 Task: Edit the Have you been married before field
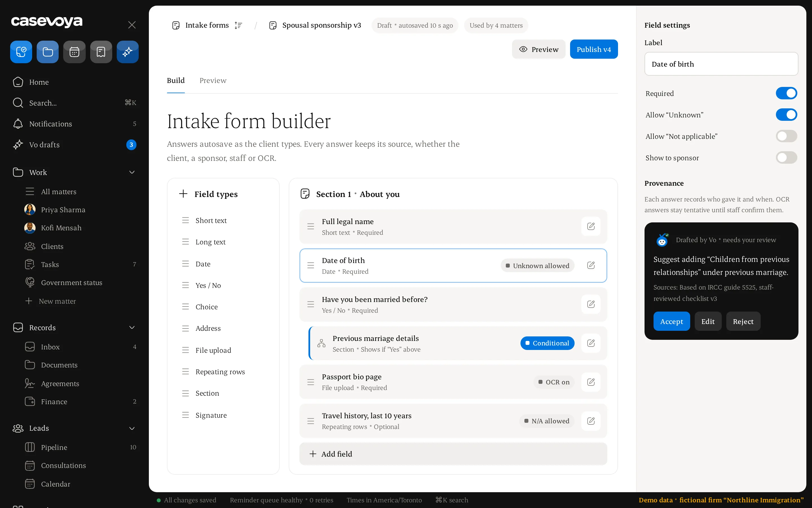point(591,305)
